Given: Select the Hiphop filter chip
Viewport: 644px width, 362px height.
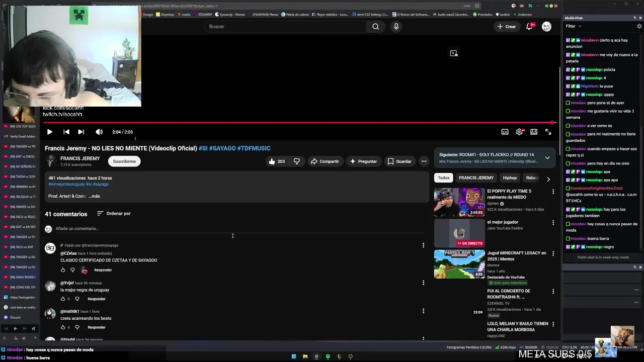Looking at the screenshot, I should coord(510,178).
